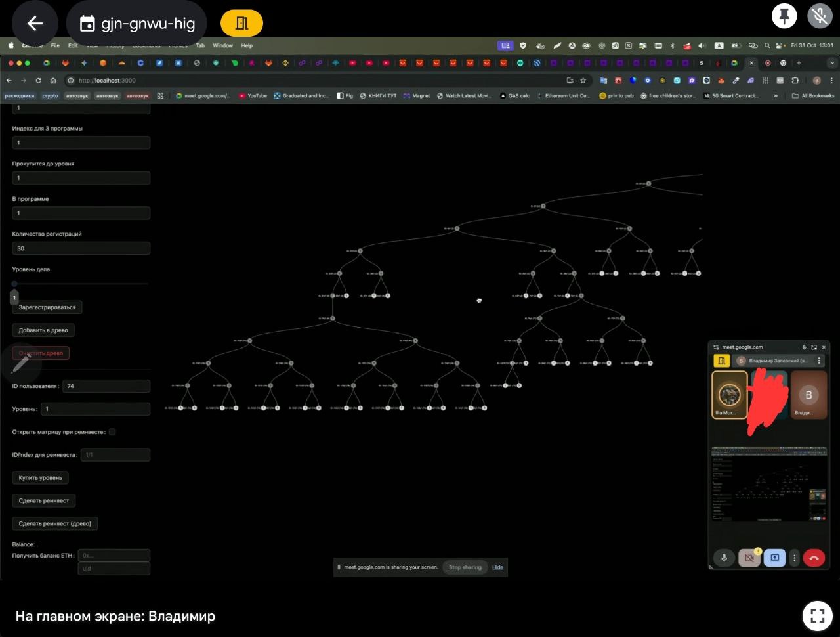The width and height of the screenshot is (840, 637).
Task: Expand the hidden bookmarks overflow chevron
Action: (776, 96)
